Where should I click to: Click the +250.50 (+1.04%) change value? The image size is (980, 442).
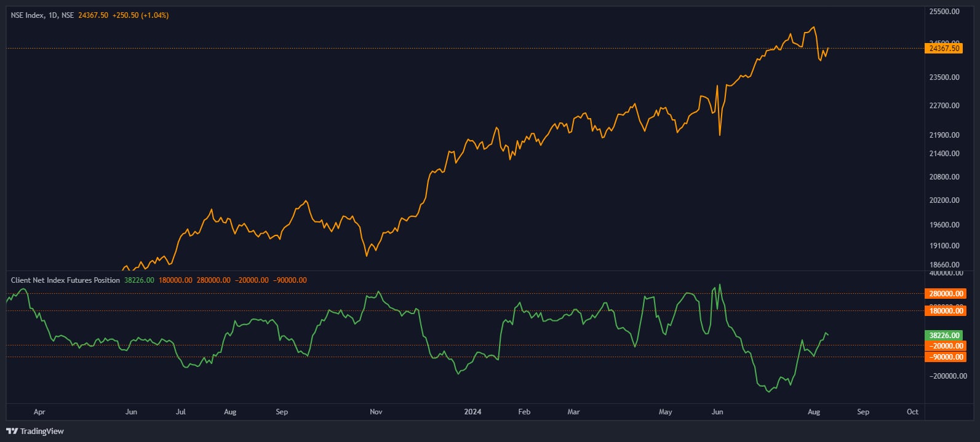[x=140, y=15]
